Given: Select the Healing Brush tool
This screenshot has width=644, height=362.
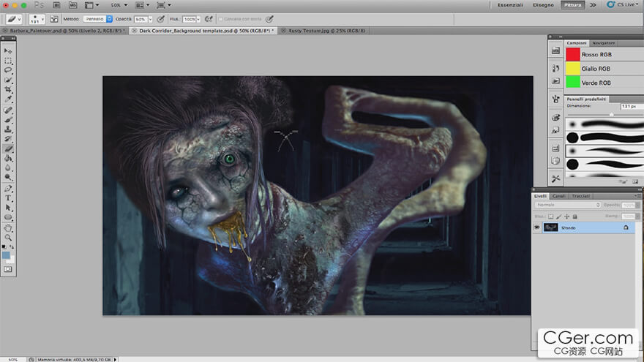Looking at the screenshot, I should point(8,110).
